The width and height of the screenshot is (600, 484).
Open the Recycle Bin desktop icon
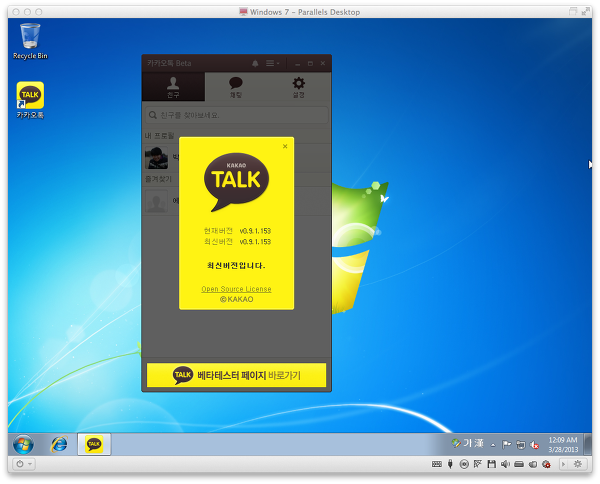pos(30,41)
